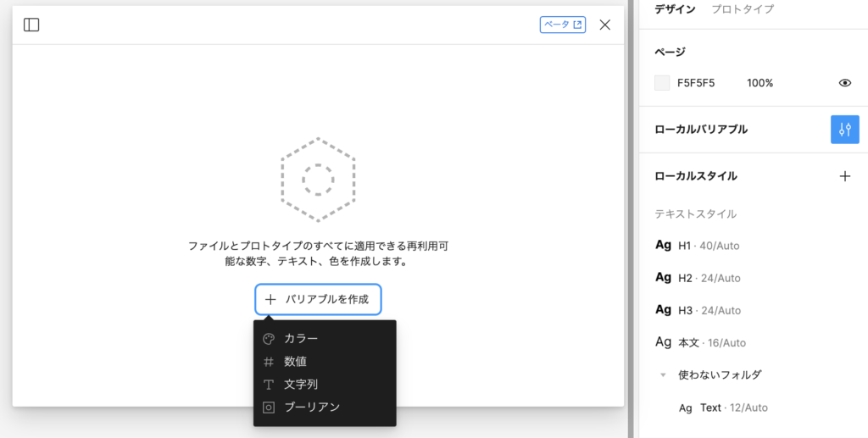Toggle page background visibility eye
Image resolution: width=868 pixels, height=438 pixels.
[x=844, y=83]
